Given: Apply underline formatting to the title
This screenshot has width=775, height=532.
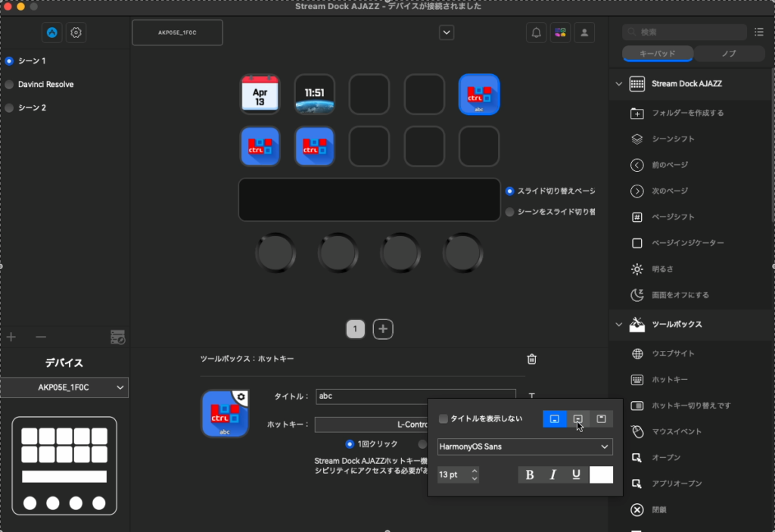Looking at the screenshot, I should (x=577, y=474).
